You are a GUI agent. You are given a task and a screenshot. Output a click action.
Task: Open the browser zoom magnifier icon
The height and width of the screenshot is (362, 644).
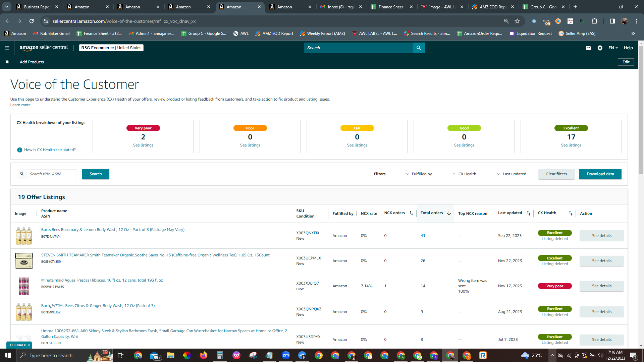point(506,21)
